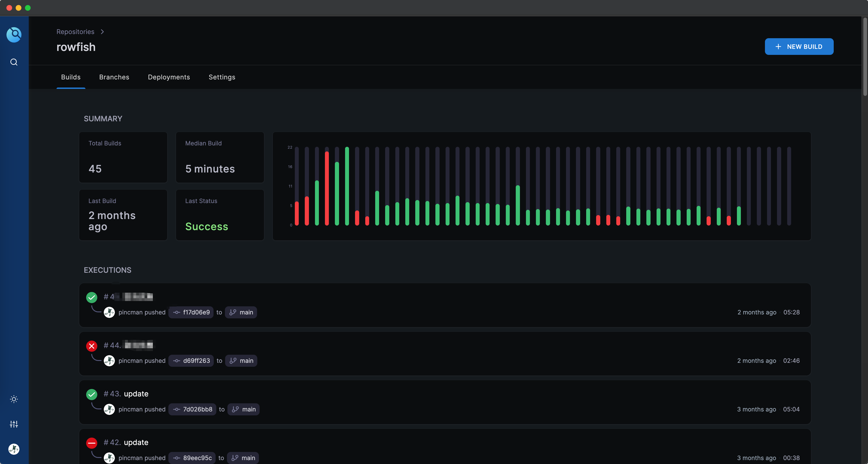The image size is (868, 464).
Task: Click green success icon of build #43
Action: [x=92, y=394]
